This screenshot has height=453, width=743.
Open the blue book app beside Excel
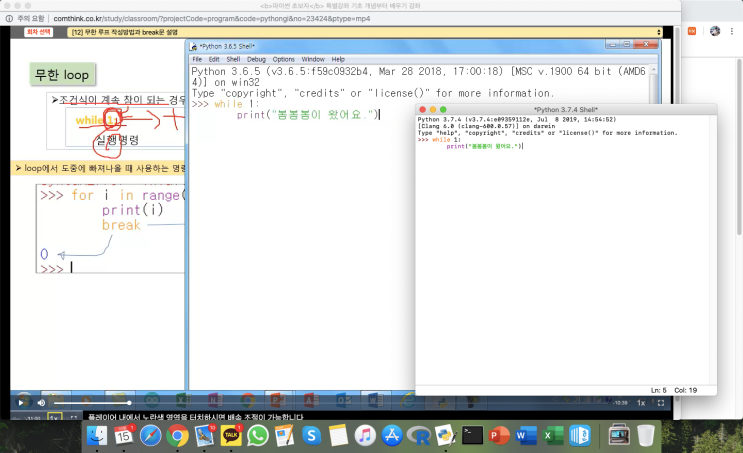pyautogui.click(x=580, y=435)
